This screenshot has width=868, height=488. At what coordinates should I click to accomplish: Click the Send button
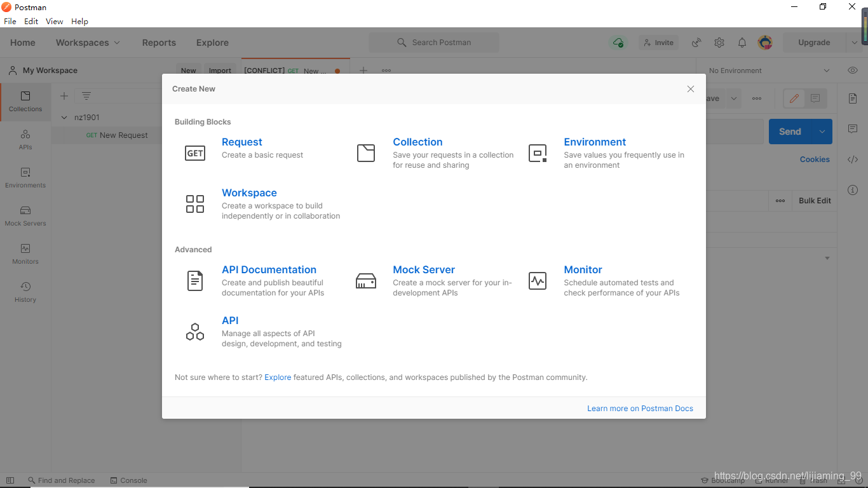(790, 132)
